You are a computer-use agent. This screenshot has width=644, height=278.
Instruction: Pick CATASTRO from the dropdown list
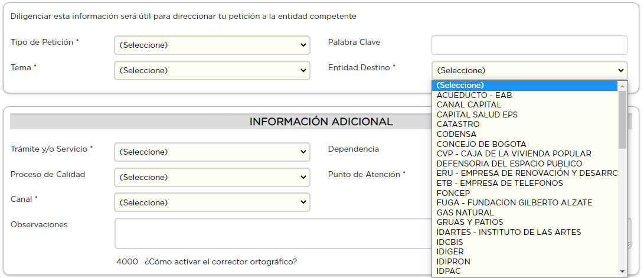coord(458,124)
